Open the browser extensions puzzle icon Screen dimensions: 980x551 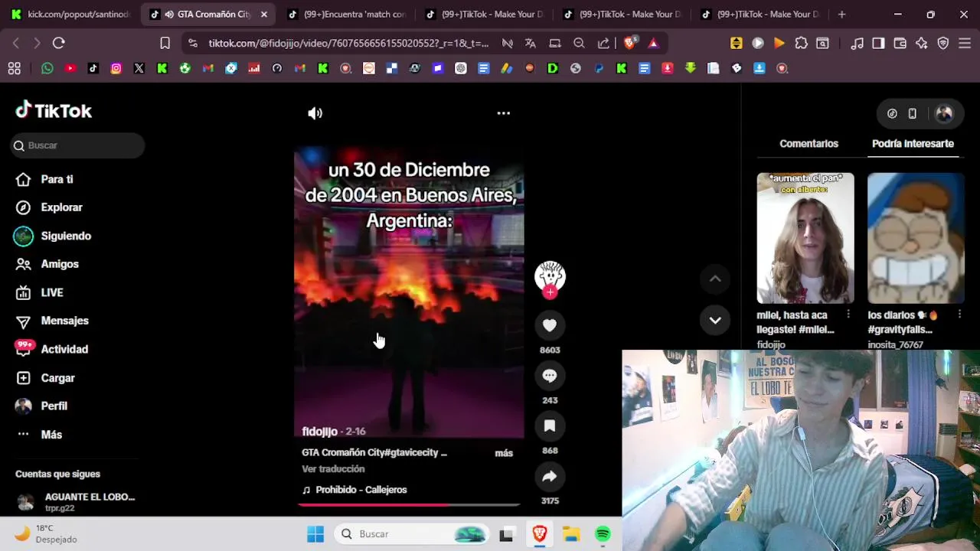(x=801, y=44)
